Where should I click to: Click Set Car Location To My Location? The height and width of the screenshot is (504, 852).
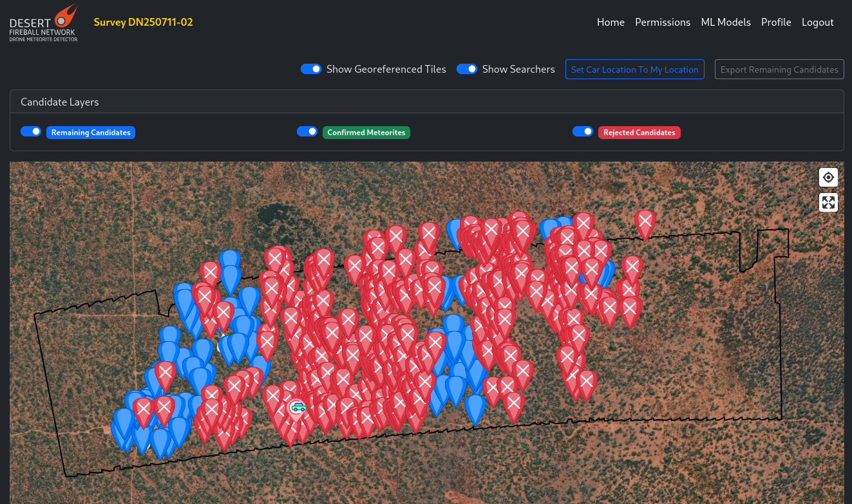[x=634, y=69]
